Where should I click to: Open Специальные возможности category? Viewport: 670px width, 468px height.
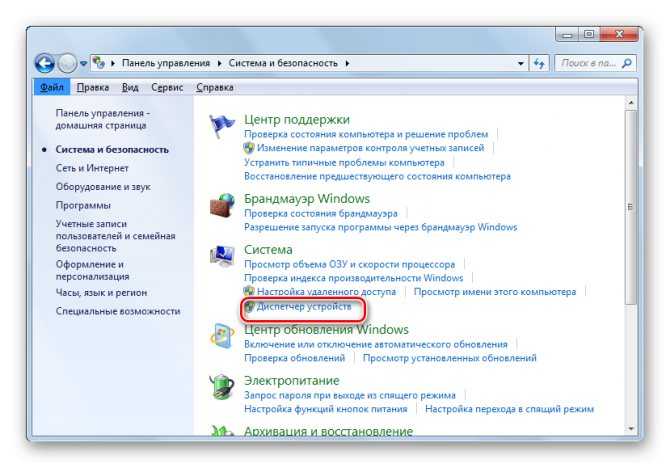[118, 311]
